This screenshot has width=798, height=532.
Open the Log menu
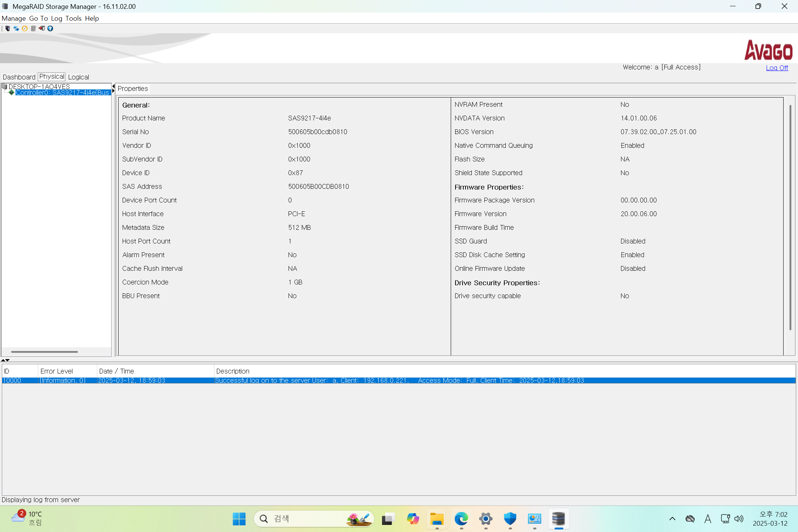click(57, 18)
